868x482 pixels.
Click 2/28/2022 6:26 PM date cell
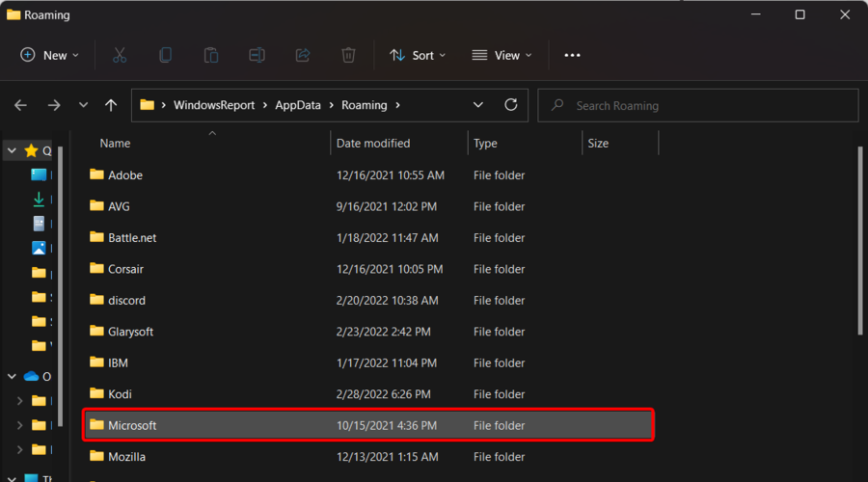tap(384, 394)
